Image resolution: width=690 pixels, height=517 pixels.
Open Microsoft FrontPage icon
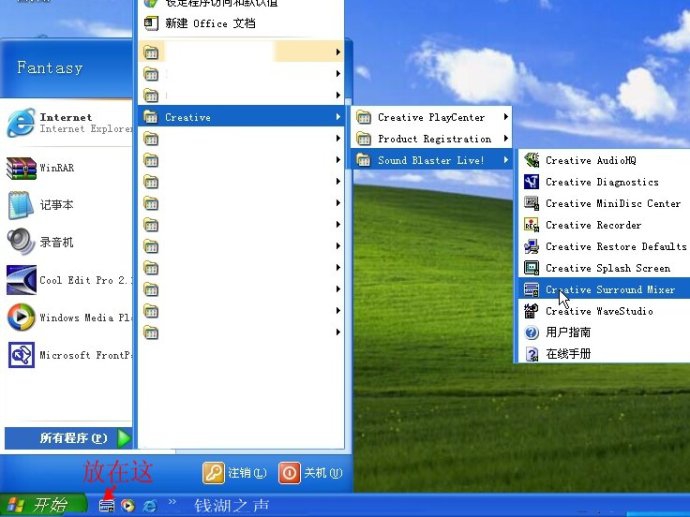(x=21, y=355)
